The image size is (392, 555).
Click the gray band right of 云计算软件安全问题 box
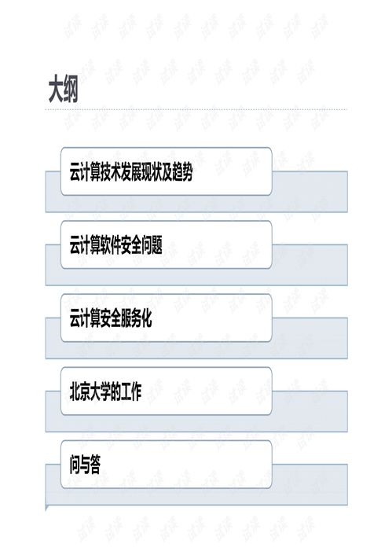[x=310, y=265]
